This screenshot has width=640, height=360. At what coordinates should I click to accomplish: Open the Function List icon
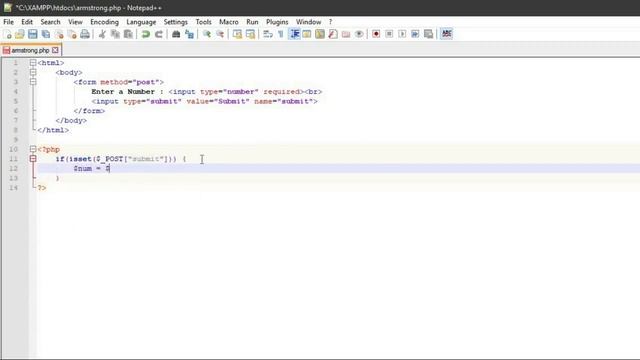[333, 34]
